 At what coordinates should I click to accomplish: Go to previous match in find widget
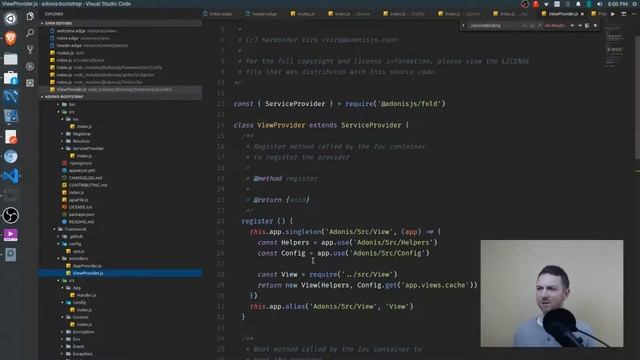click(x=572, y=25)
